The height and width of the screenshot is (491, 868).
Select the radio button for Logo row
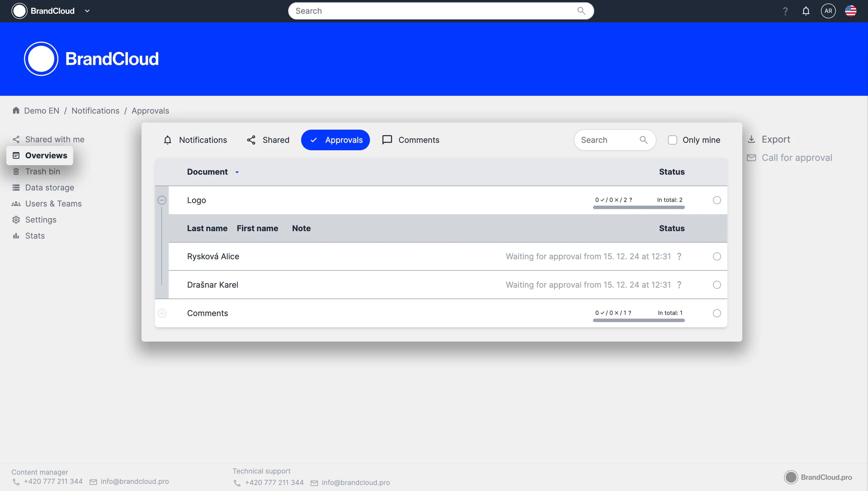point(717,200)
